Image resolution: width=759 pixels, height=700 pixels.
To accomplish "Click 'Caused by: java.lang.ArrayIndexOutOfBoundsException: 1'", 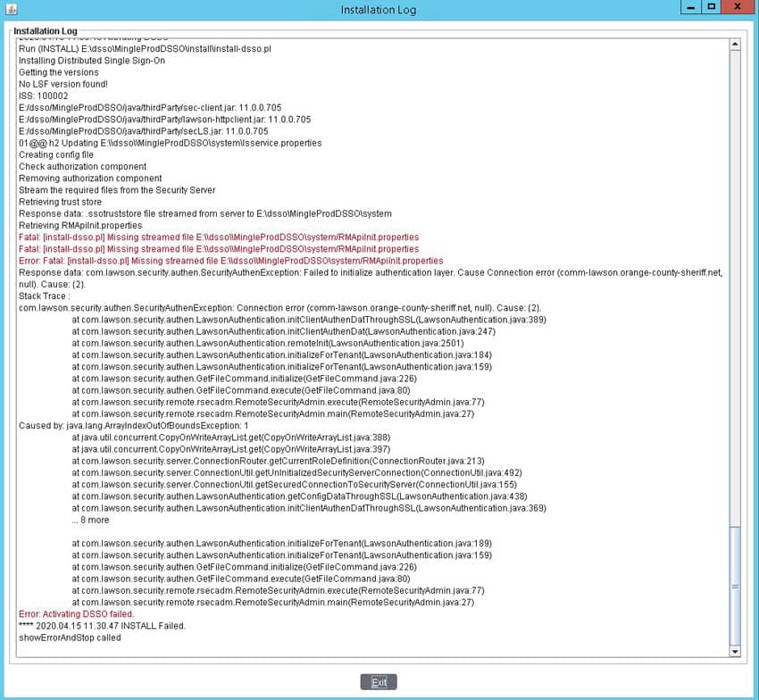I will coord(134,426).
